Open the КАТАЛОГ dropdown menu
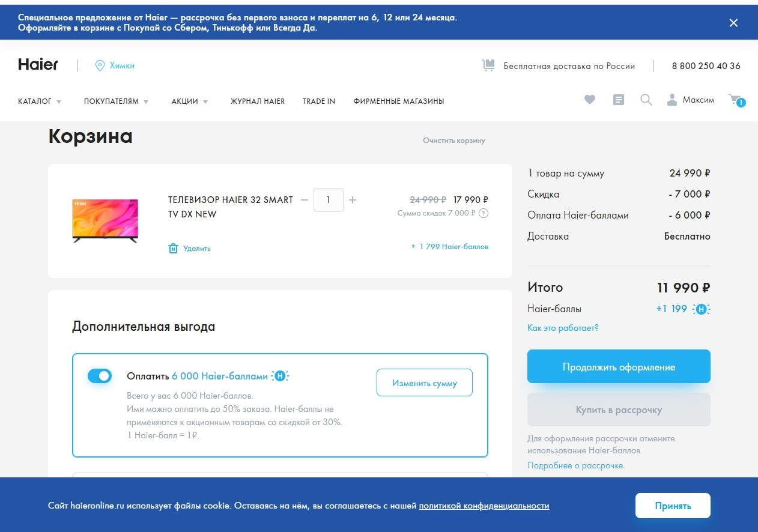Image resolution: width=758 pixels, height=532 pixels. point(40,101)
